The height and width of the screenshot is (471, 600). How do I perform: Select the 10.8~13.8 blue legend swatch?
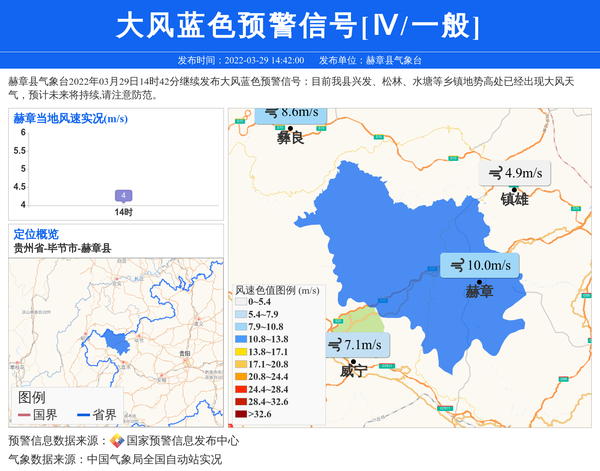[x=240, y=340]
